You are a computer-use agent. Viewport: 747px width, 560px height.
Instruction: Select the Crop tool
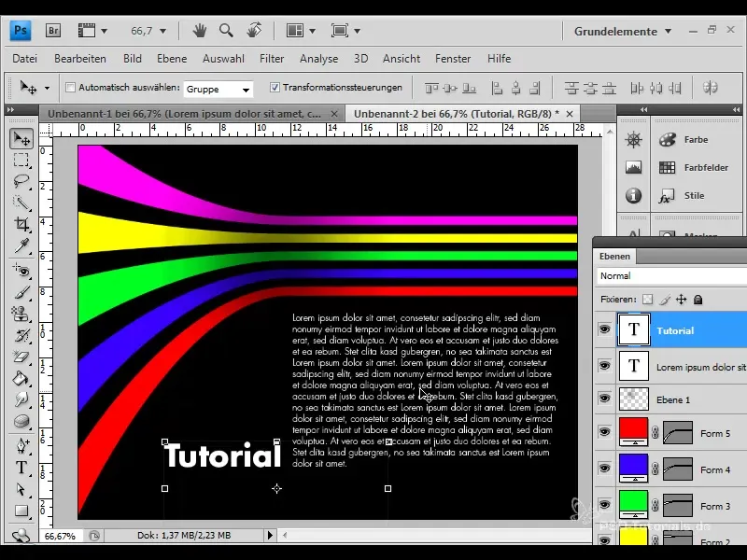(21, 224)
